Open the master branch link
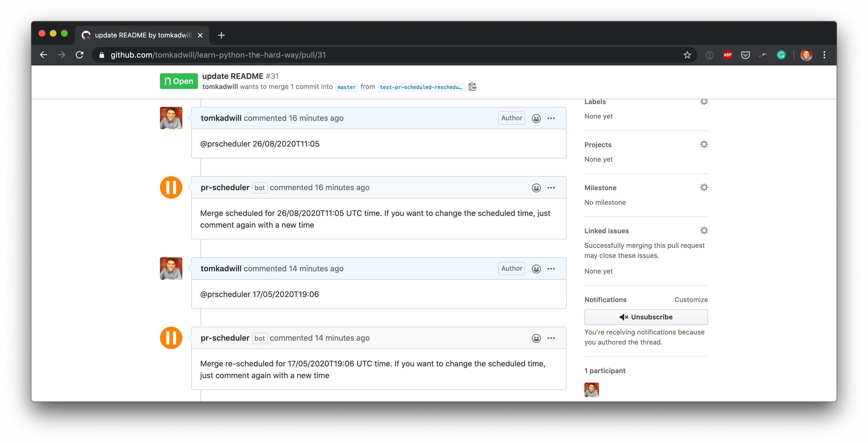The image size is (868, 443). (x=346, y=87)
